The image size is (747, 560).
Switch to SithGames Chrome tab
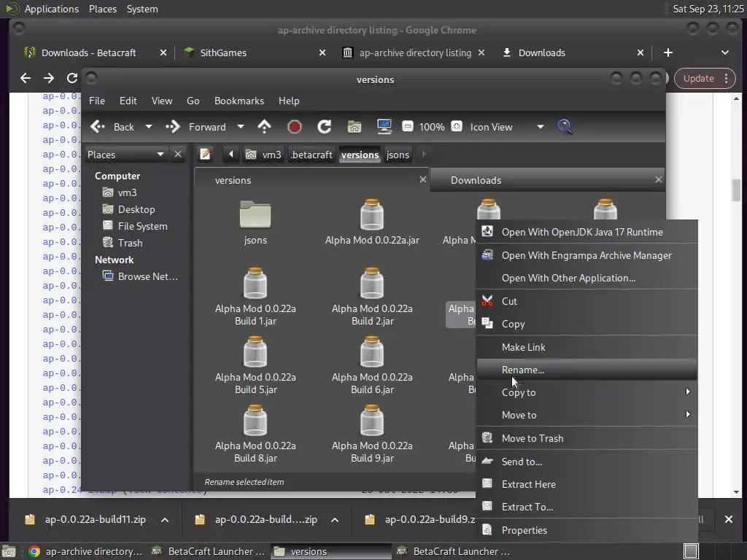click(x=223, y=52)
